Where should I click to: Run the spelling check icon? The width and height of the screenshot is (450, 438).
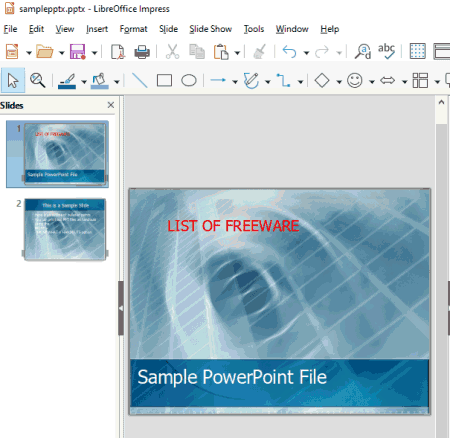coord(386,52)
